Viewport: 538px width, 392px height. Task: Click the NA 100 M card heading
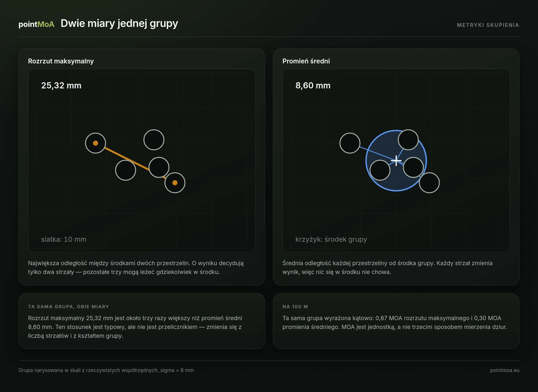click(x=295, y=306)
